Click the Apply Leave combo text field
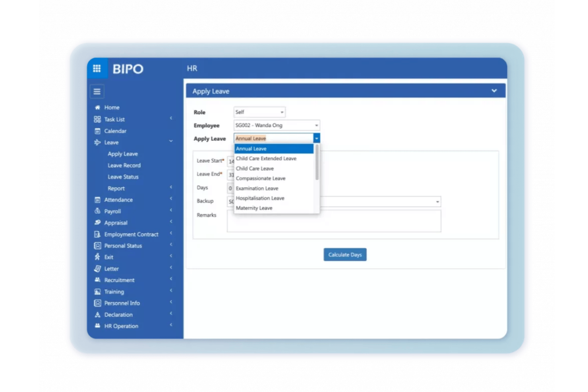588x392 pixels. 273,138
